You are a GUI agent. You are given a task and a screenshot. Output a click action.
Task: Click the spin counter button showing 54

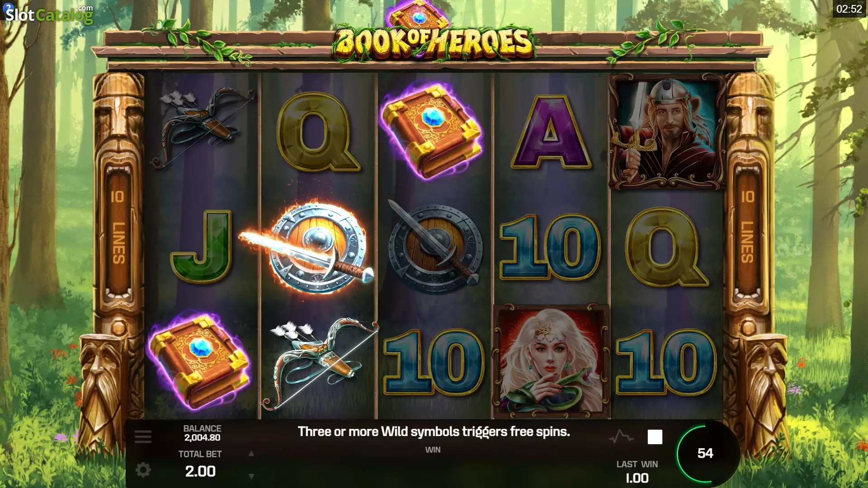tap(705, 453)
